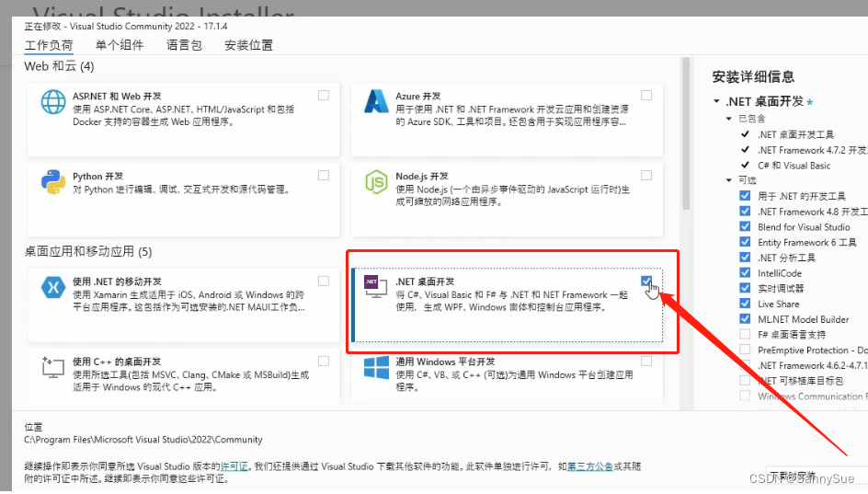
Task: Check the PreEmptive Protection option
Action: [745, 350]
